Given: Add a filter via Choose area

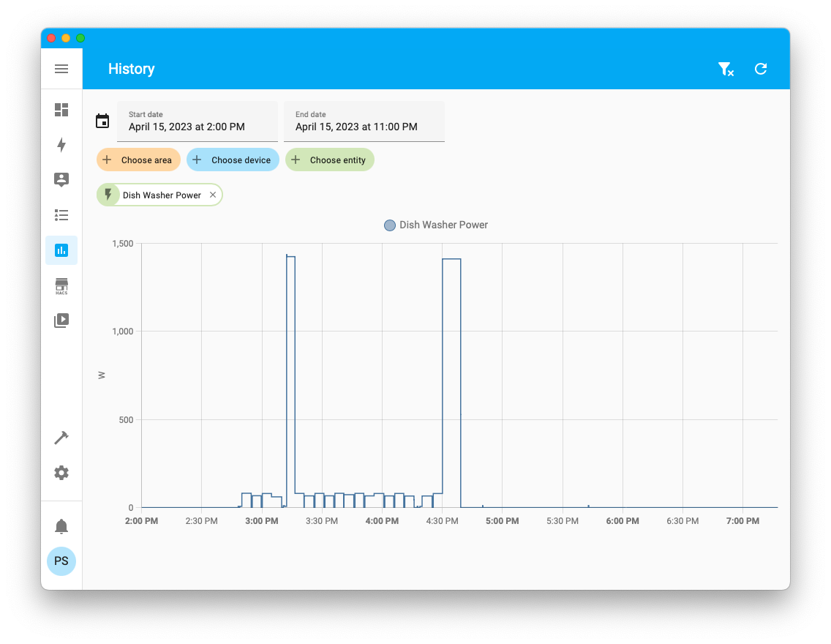Looking at the screenshot, I should pos(138,160).
